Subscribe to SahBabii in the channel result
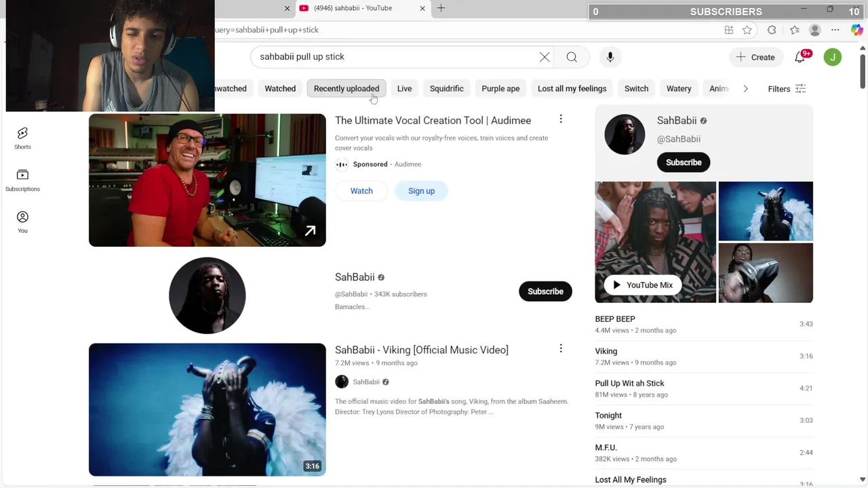 point(545,291)
